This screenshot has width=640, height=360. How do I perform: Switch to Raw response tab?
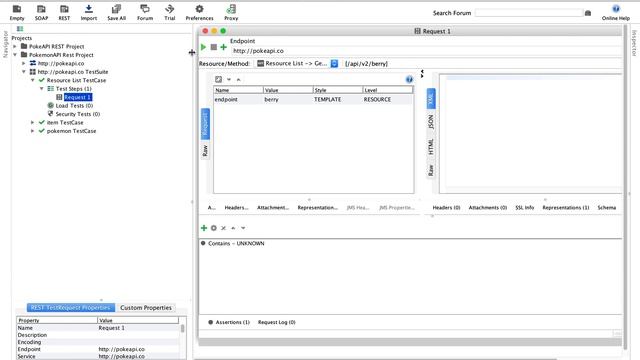click(431, 170)
